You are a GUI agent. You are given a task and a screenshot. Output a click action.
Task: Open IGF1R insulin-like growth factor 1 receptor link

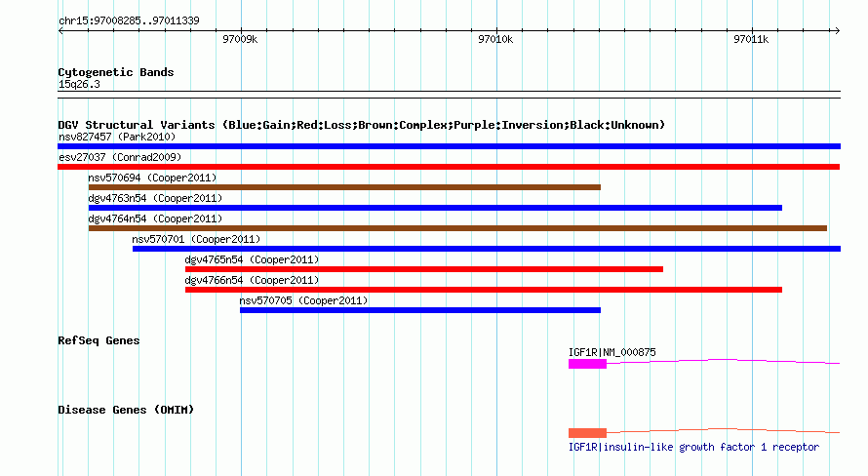point(693,447)
